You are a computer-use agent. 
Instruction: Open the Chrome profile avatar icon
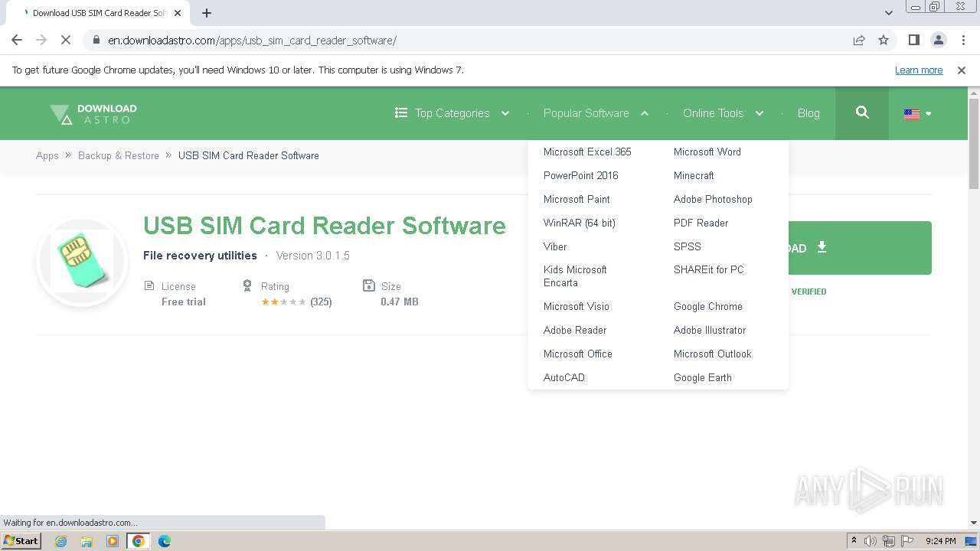tap(938, 40)
